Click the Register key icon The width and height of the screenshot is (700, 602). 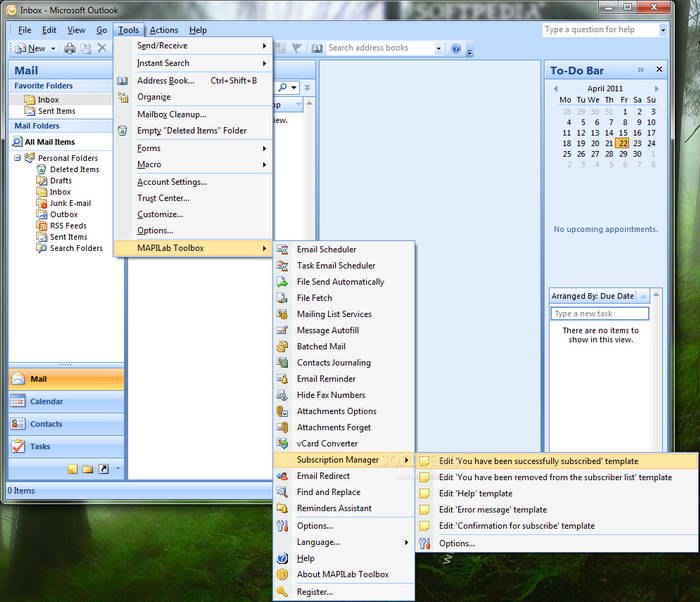click(x=282, y=592)
